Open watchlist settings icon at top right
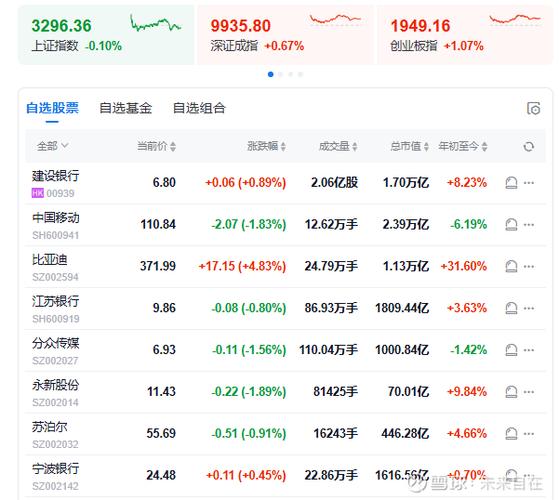 534,108
